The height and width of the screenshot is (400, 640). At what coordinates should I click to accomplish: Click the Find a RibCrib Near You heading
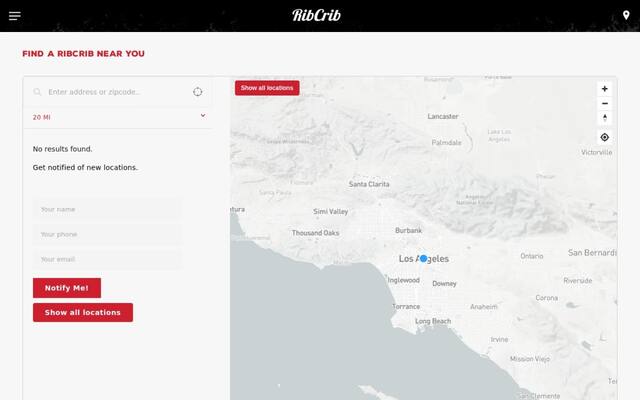[x=83, y=53]
